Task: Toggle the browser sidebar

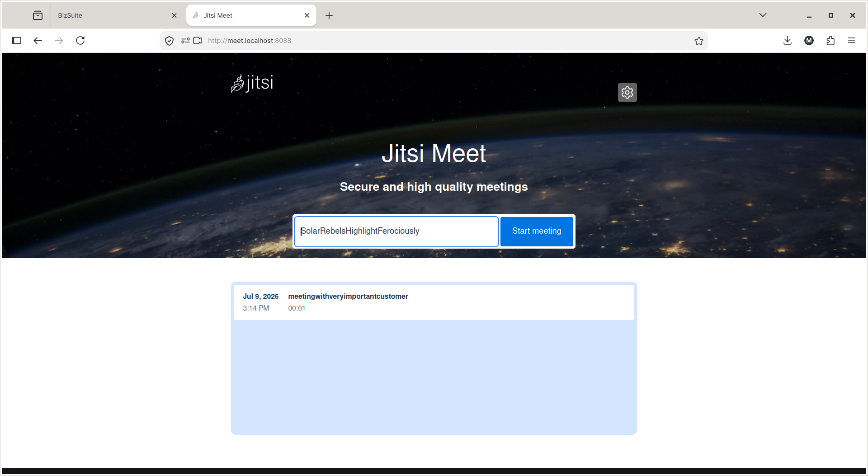Action: 17,41
